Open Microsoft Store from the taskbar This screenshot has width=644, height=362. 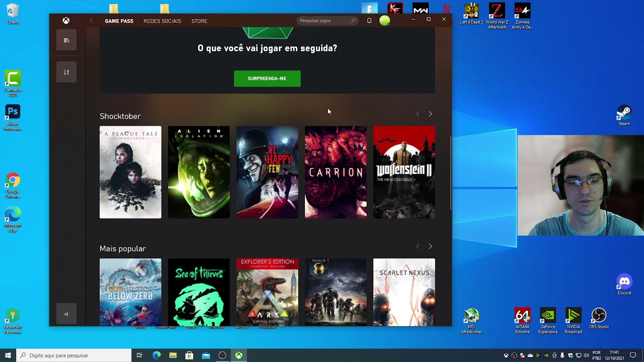189,355
